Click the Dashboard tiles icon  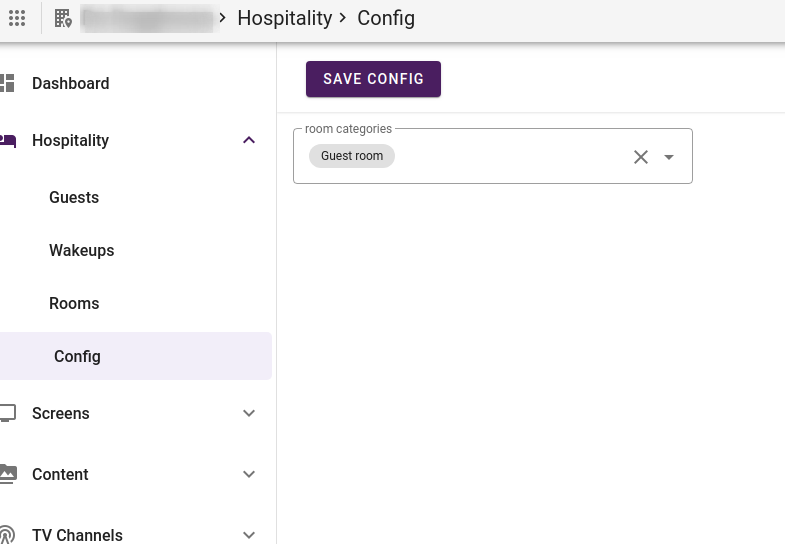(7, 83)
